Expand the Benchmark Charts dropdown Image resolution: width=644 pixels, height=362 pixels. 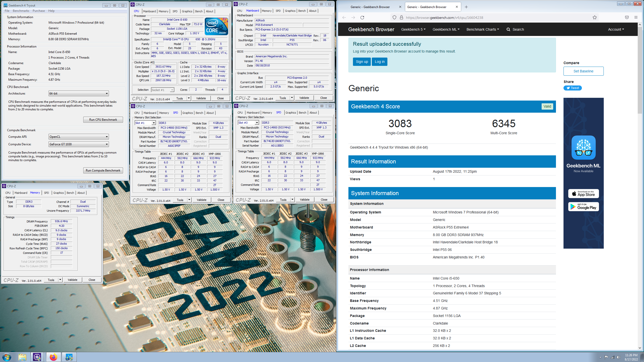click(x=483, y=29)
